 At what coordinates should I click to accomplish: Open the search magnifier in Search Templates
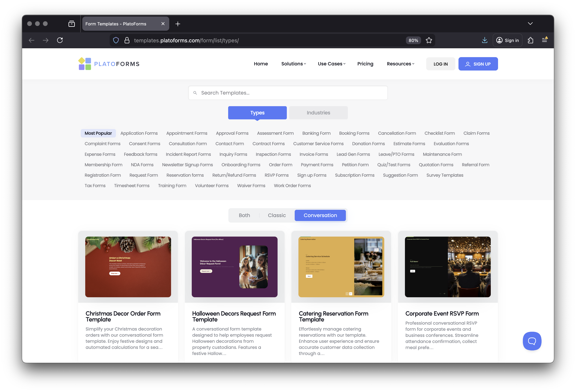pos(195,92)
